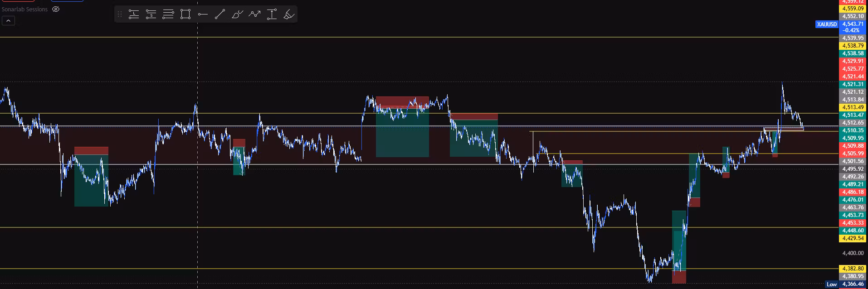Click the yellow 4,429.54 price label

pyautogui.click(x=853, y=238)
